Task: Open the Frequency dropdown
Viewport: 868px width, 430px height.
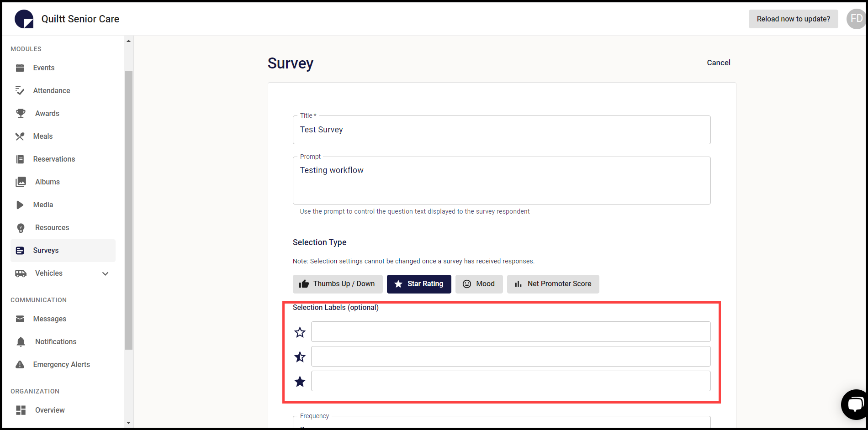Action: click(x=502, y=422)
